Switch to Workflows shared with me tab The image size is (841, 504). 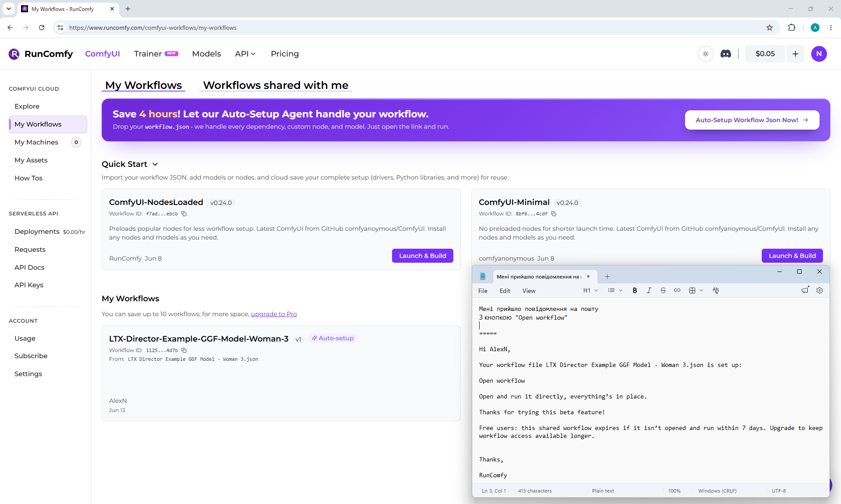276,85
